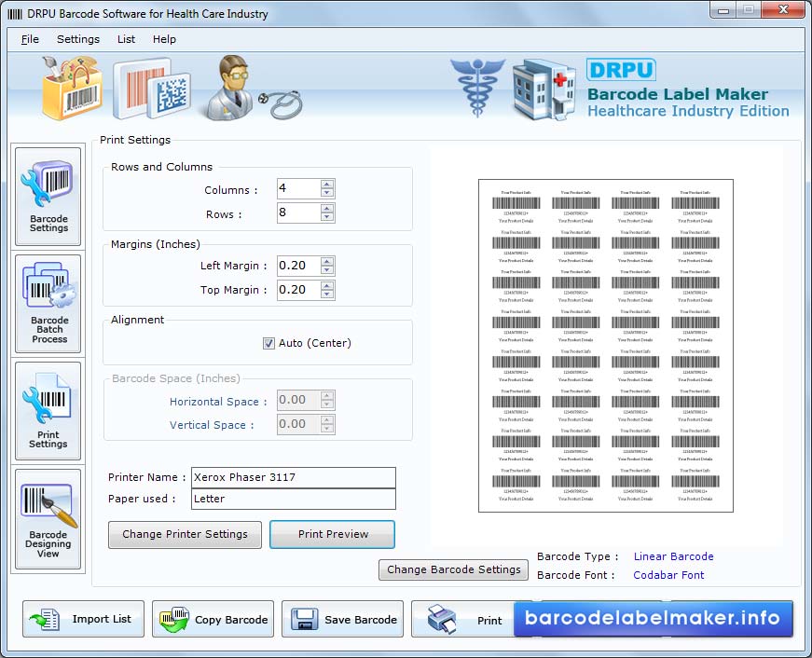The width and height of the screenshot is (812, 658).
Task: Open Print Settings sidebar panel
Action: tap(48, 411)
